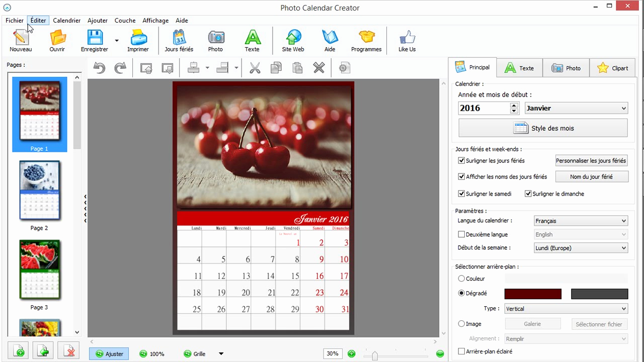The width and height of the screenshot is (644, 362).
Task: Open the gradient Type Vertical dropdown
Action: (566, 309)
